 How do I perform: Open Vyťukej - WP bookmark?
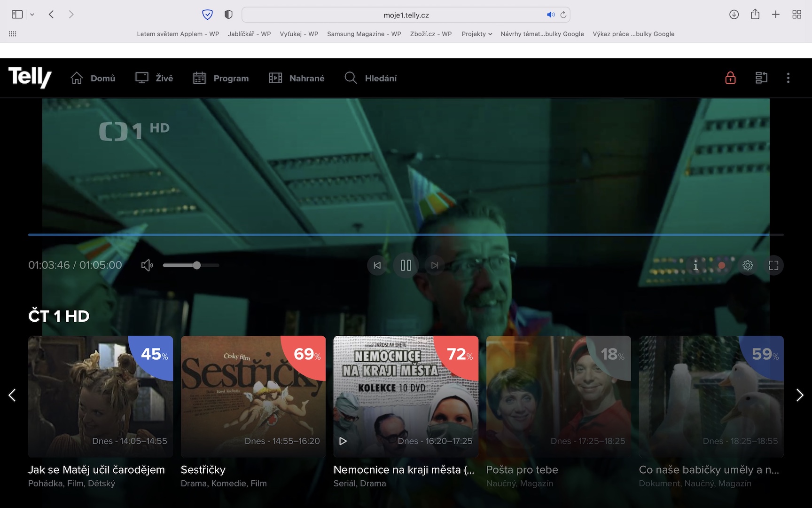coord(299,34)
